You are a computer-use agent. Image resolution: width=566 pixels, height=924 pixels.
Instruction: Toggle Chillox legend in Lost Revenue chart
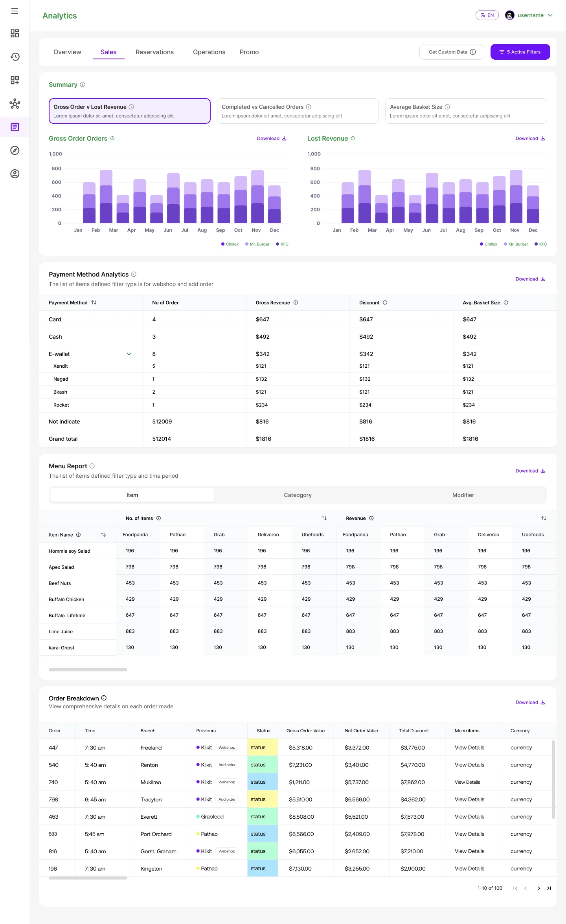click(489, 244)
